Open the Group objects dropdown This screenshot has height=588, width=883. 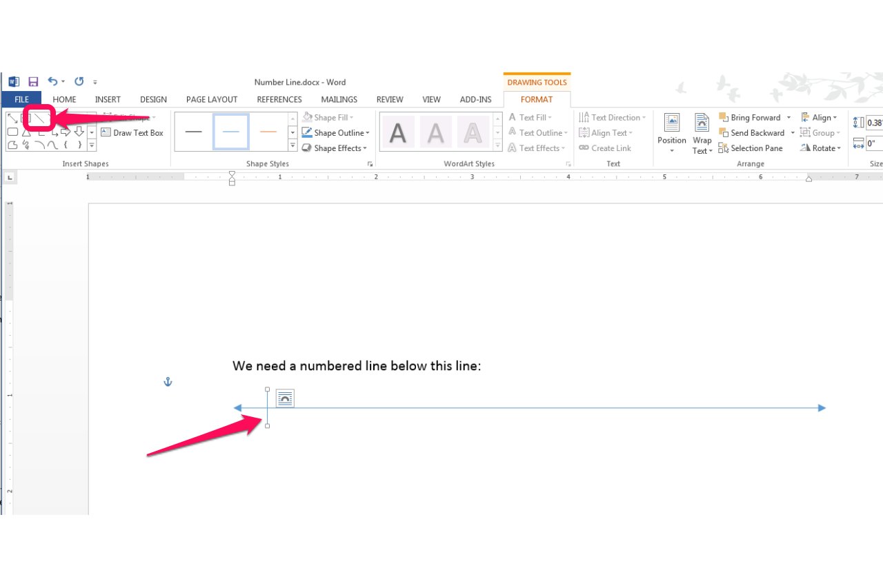tap(820, 132)
